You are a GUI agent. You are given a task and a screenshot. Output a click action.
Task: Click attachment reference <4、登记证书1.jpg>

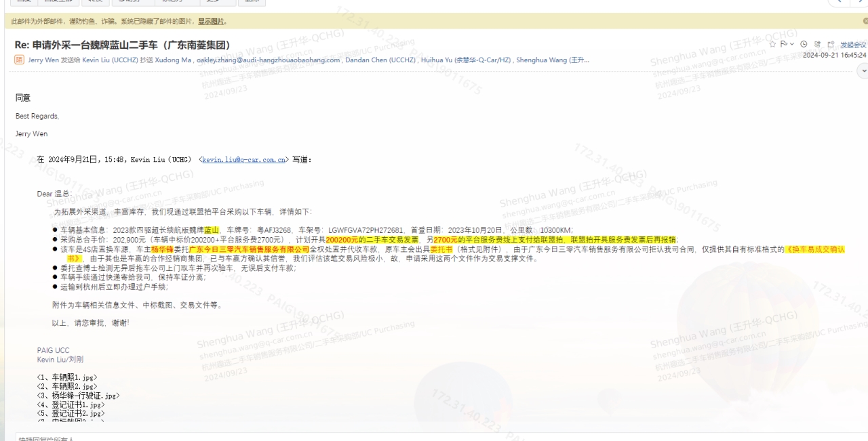point(71,404)
